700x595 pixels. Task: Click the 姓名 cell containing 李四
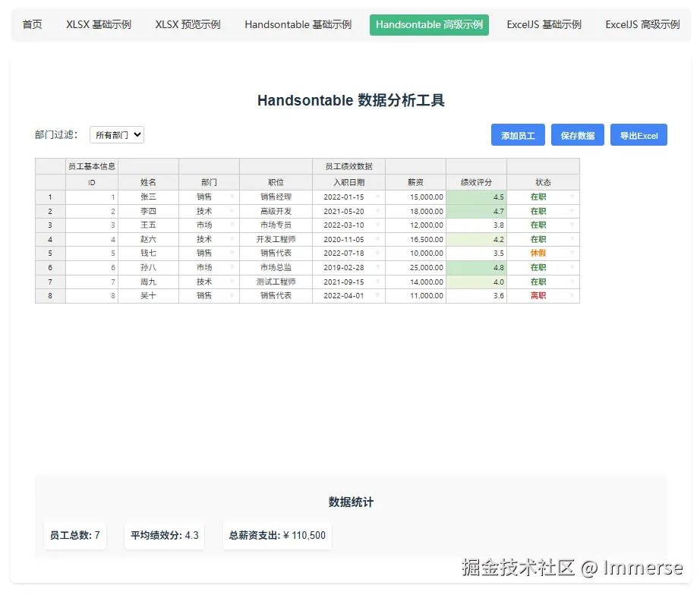click(x=148, y=211)
